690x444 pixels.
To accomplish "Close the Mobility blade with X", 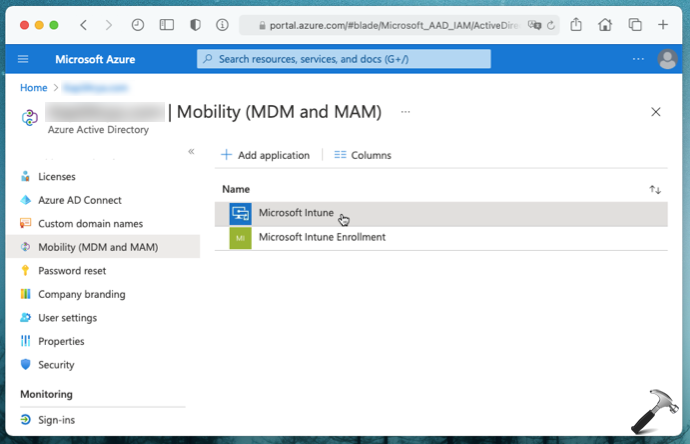I will 656,112.
